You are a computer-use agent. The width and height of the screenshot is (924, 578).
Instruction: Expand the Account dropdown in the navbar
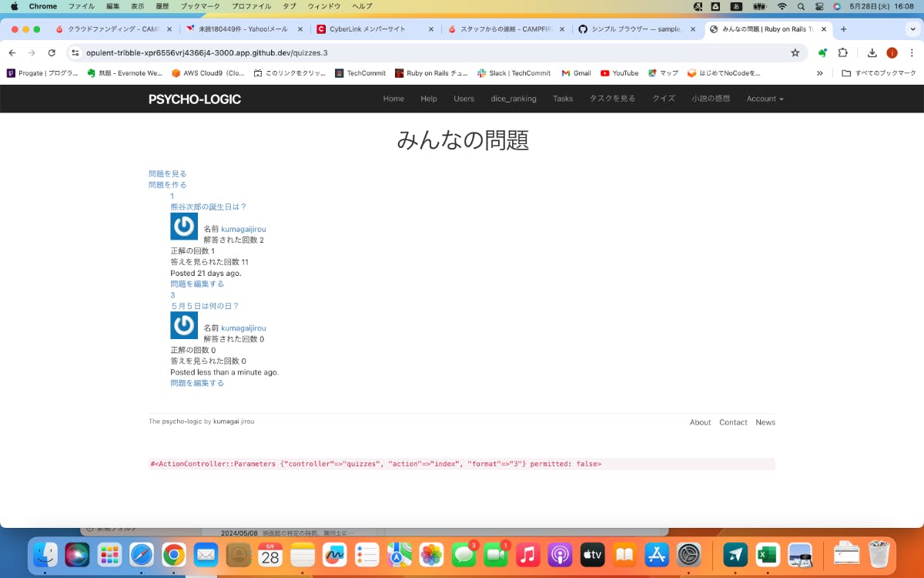coord(765,99)
